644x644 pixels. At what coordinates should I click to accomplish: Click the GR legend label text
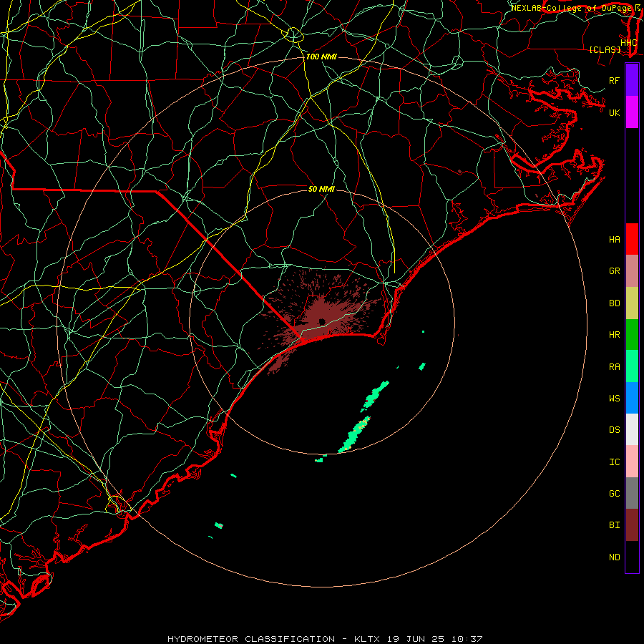coord(614,271)
